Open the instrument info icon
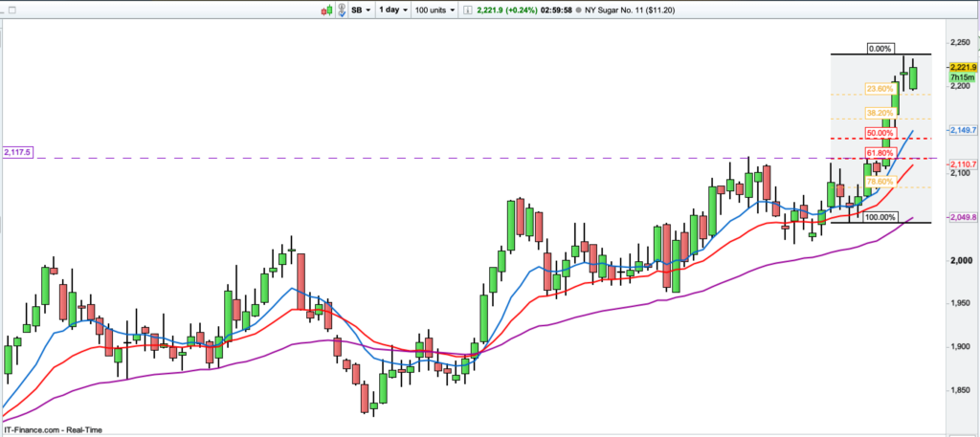Screen dimensions: 980x437 coord(467,10)
